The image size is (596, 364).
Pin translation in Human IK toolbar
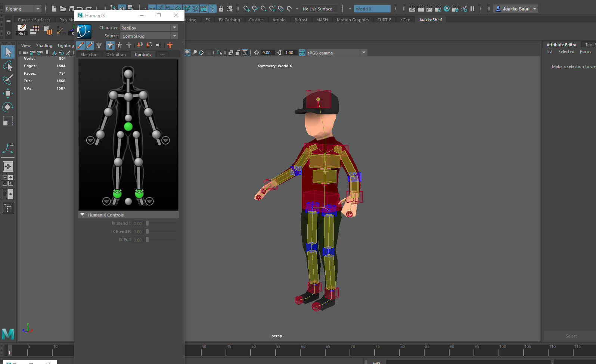click(140, 45)
